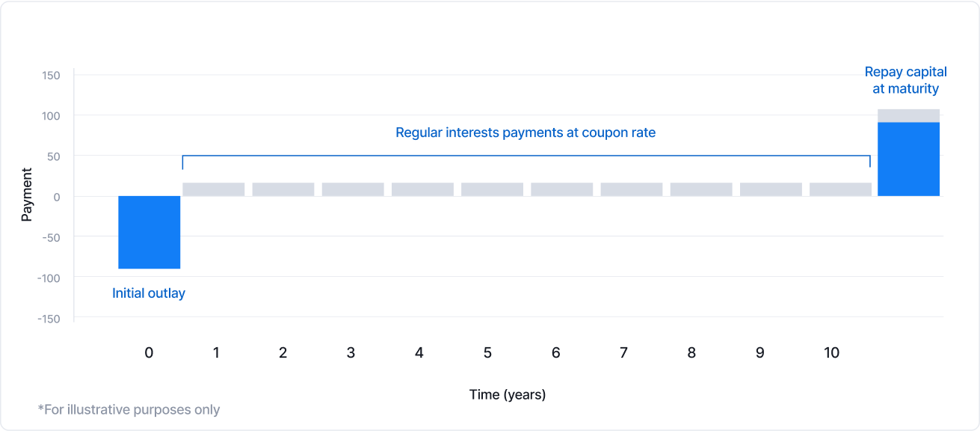The height and width of the screenshot is (431, 980).
Task: Click the Repay capital at maturity label
Action: point(906,80)
